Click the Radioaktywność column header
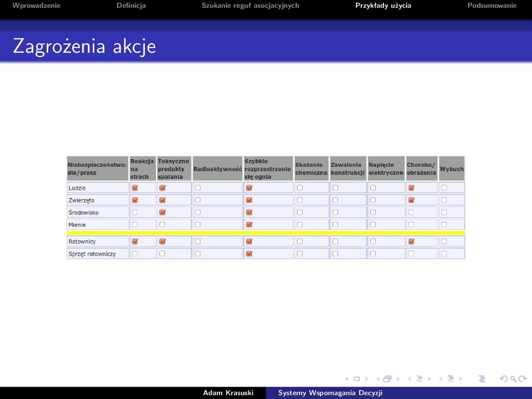This screenshot has height=399, width=532. pos(217,168)
